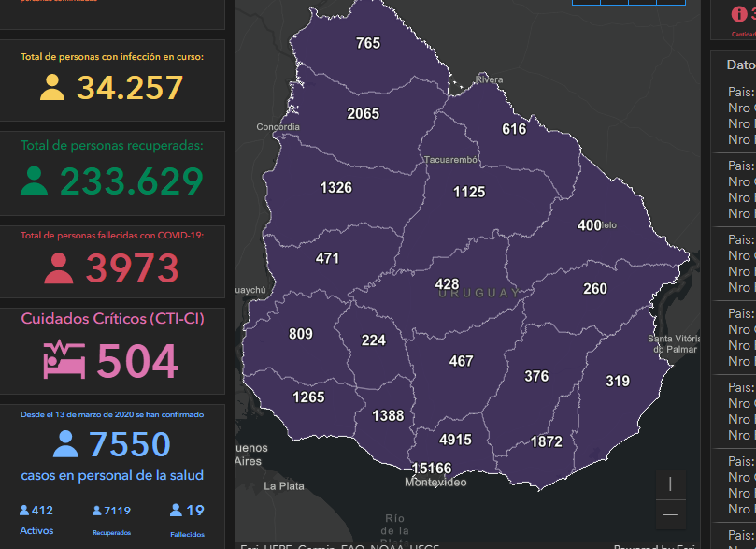Click the 'Montevideo' city label on map
756x549 pixels.
coord(435,483)
